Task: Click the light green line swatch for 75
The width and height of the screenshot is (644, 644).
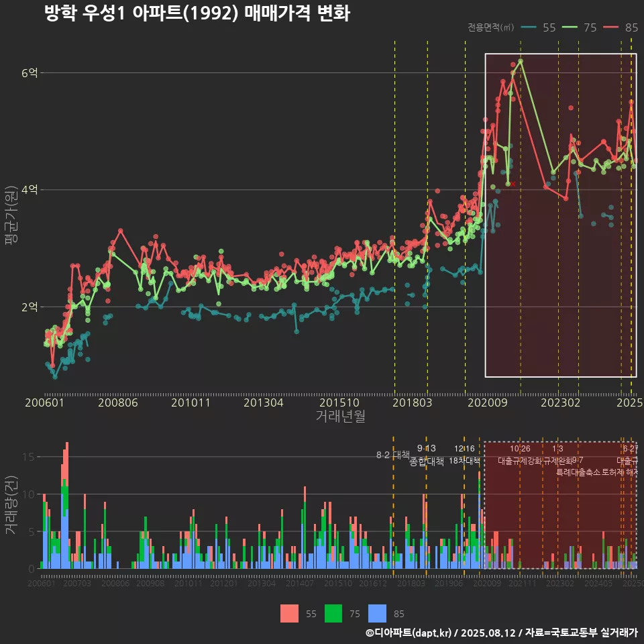Action: coord(570,27)
